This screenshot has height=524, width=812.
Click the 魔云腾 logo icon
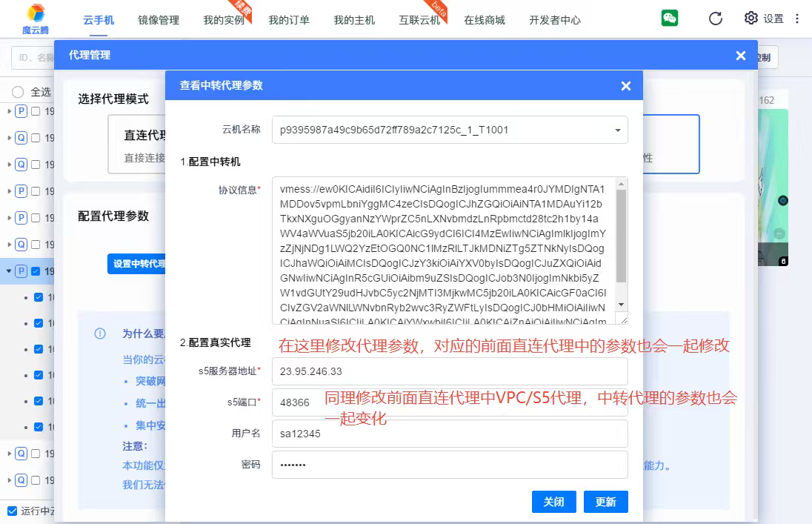(x=36, y=13)
